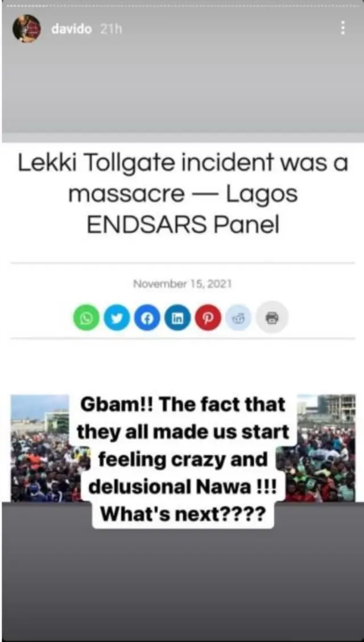Tap the davido username label
Viewport: 364px width, 642px height.
pos(72,30)
